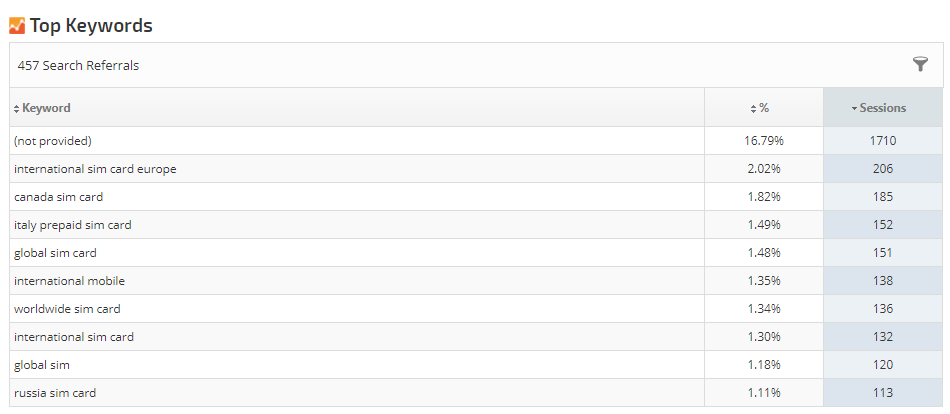Screen dimensions: 950x414
Task: Click 'international mobile' keyword entry
Action: click(69, 281)
